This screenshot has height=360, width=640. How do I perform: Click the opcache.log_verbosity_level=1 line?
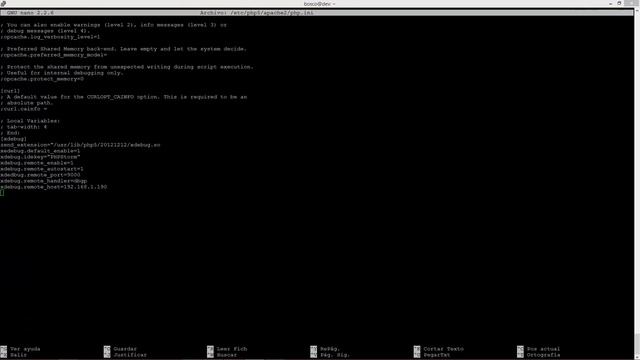point(50,37)
